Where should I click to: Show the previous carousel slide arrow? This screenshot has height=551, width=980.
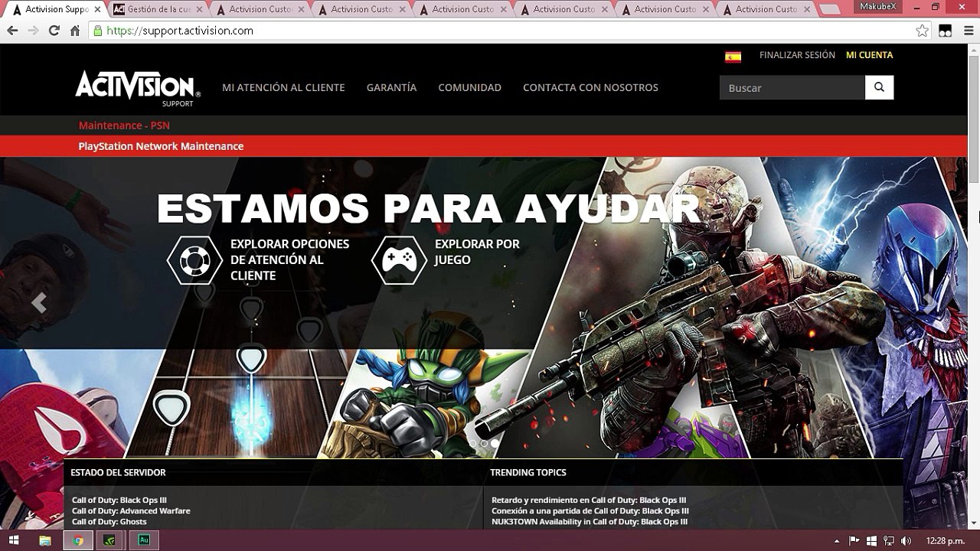tap(39, 303)
